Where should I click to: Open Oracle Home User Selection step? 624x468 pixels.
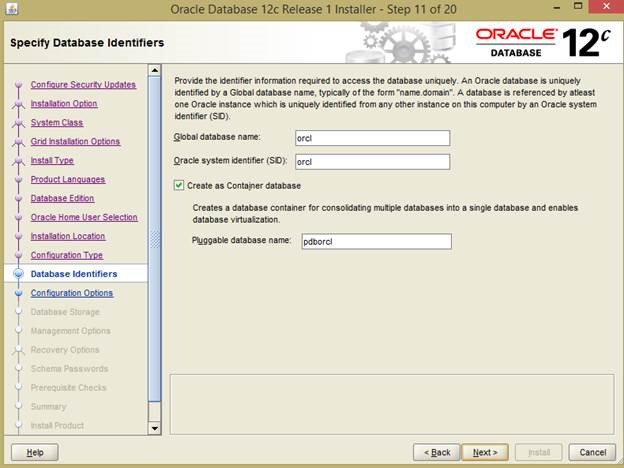[84, 217]
